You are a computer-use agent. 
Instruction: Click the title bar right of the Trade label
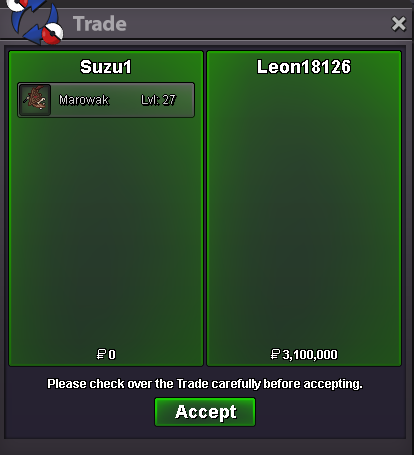(x=257, y=24)
